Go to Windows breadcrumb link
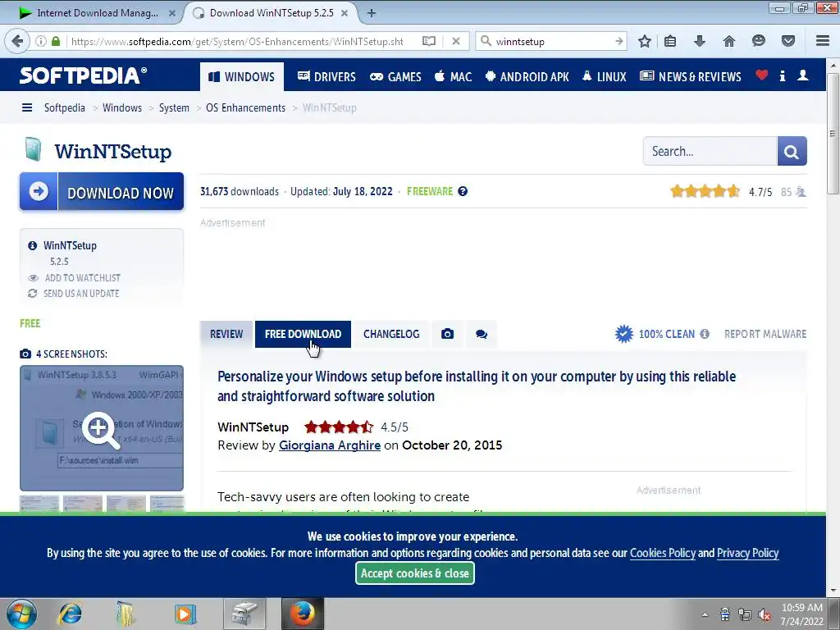This screenshot has height=630, width=840. (x=122, y=107)
